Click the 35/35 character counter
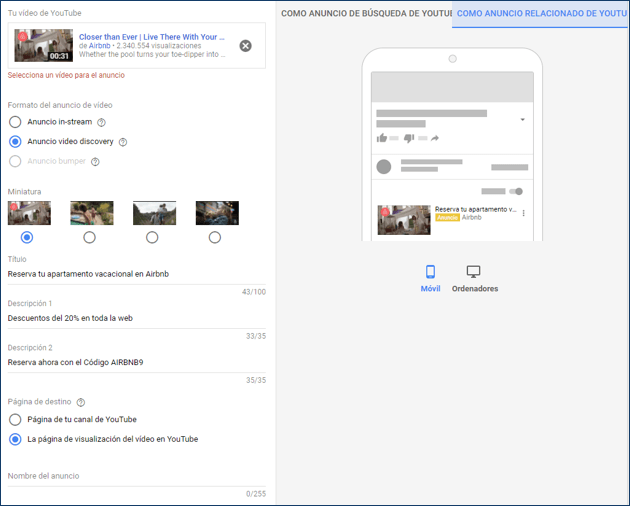 coord(256,380)
